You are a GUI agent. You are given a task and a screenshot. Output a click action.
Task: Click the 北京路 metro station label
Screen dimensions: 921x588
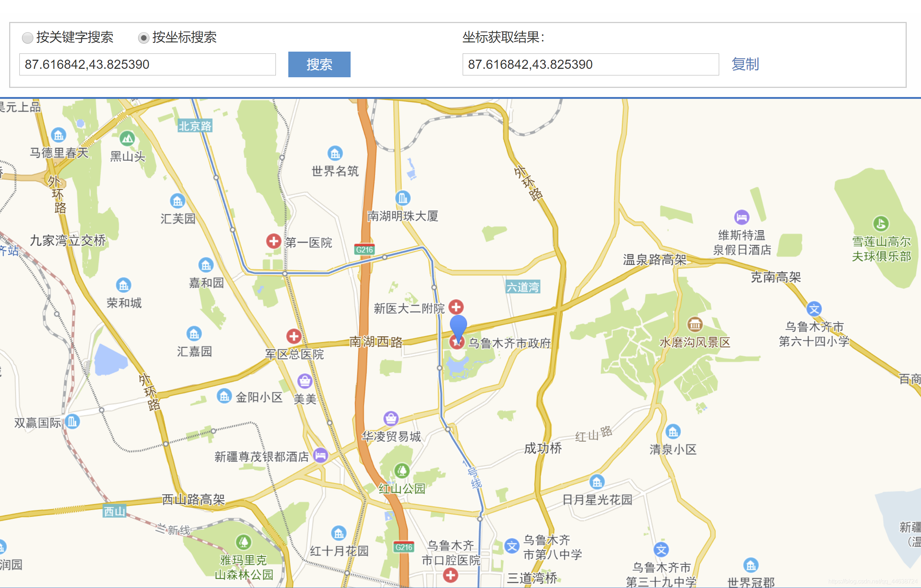pyautogui.click(x=195, y=126)
